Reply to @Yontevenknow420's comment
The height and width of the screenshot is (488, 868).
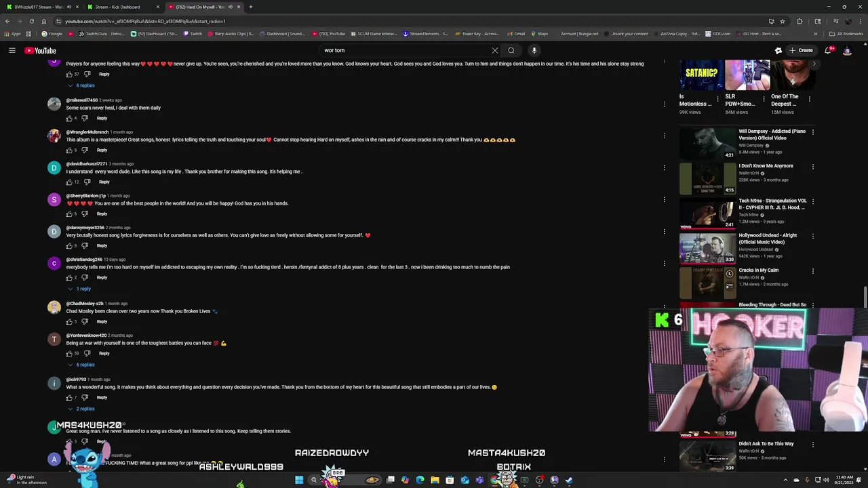[104, 353]
